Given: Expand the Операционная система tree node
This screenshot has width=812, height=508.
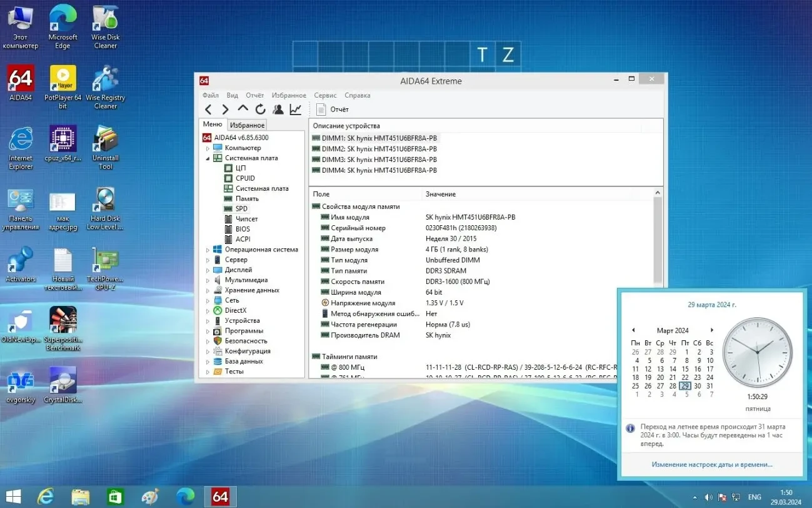Looking at the screenshot, I should click(209, 249).
